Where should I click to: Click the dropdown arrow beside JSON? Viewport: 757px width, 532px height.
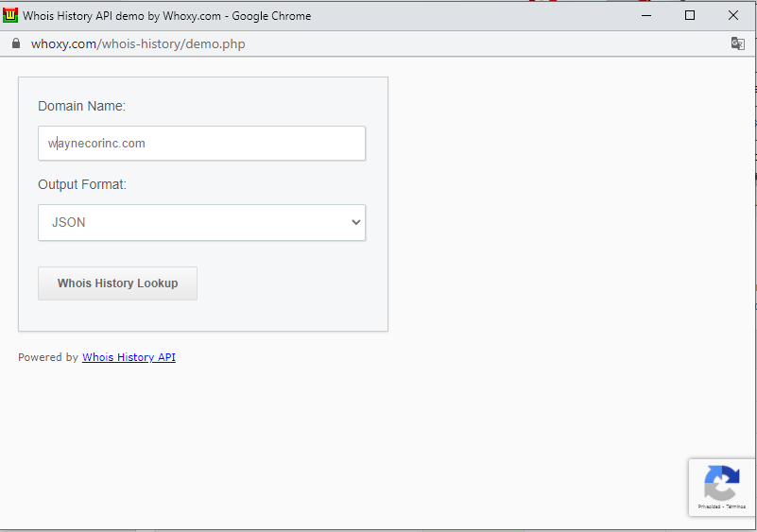(x=355, y=223)
